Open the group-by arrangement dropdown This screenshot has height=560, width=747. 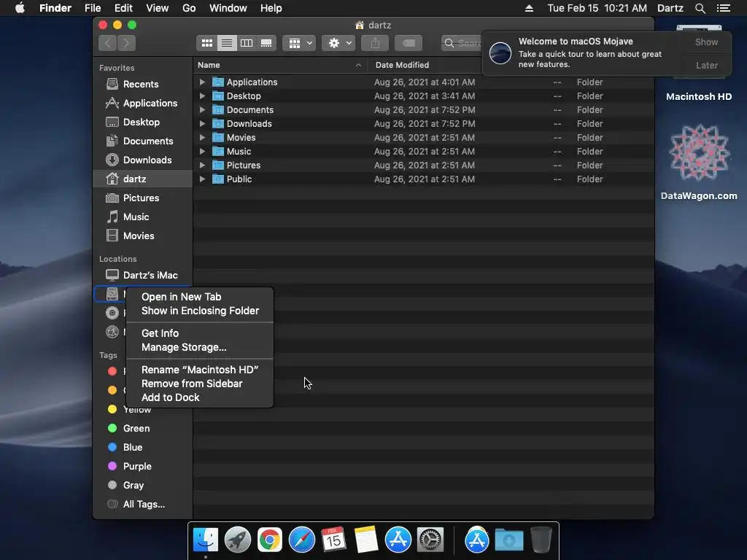(x=299, y=43)
